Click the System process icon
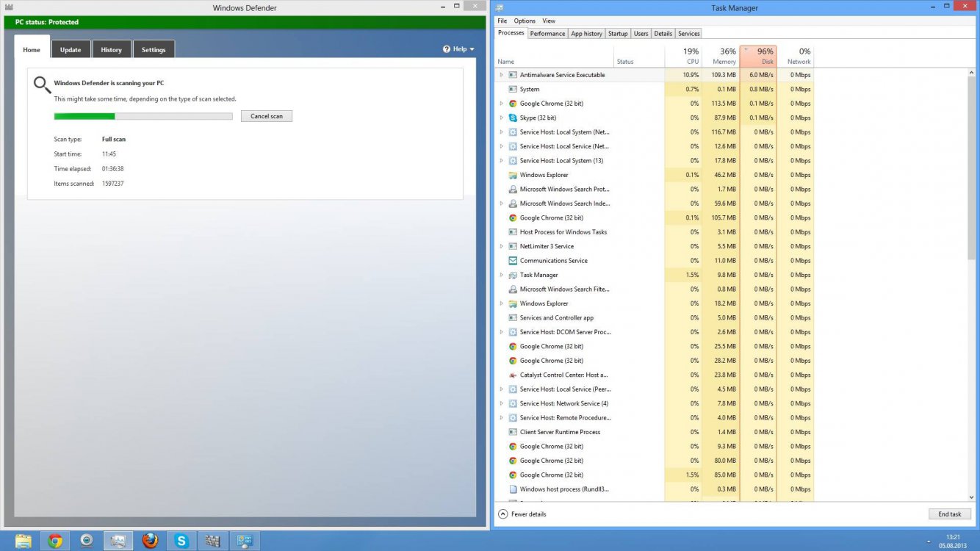Screen dimensions: 980x551 [513, 89]
